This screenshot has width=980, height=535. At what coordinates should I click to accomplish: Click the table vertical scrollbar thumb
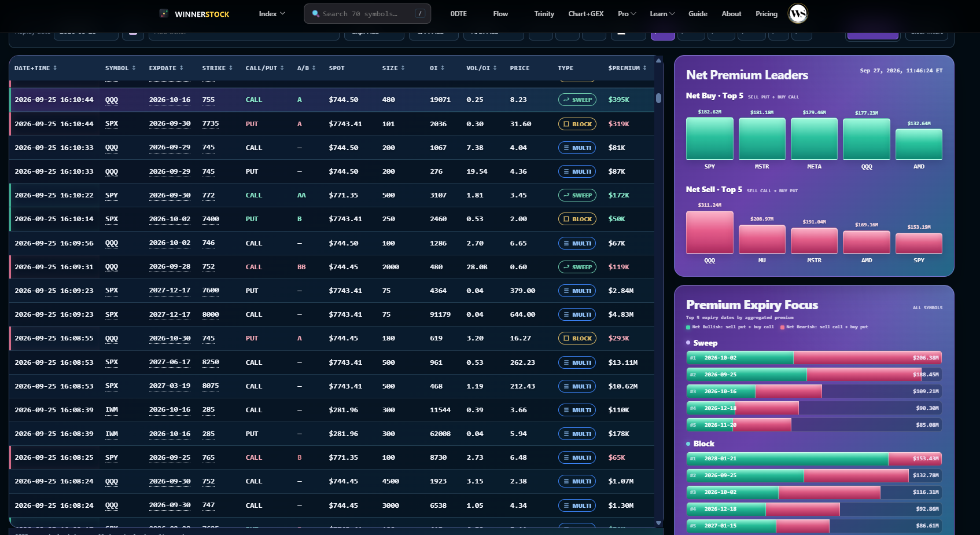[658, 98]
